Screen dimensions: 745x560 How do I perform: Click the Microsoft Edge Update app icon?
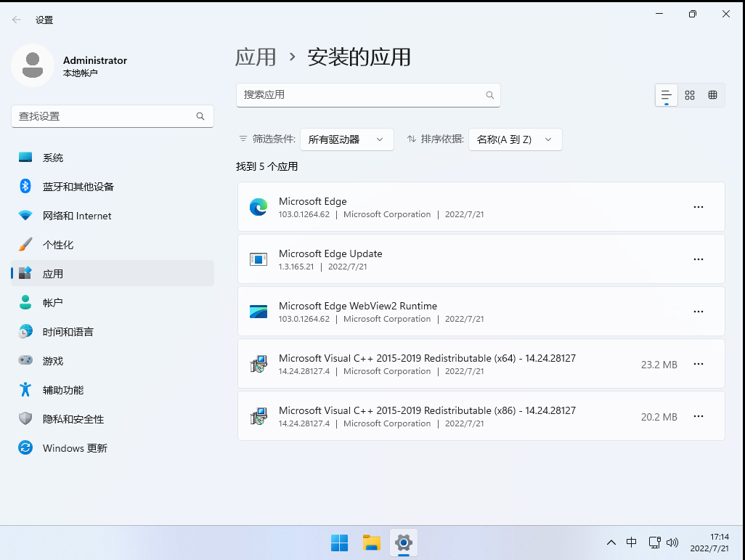(x=258, y=259)
